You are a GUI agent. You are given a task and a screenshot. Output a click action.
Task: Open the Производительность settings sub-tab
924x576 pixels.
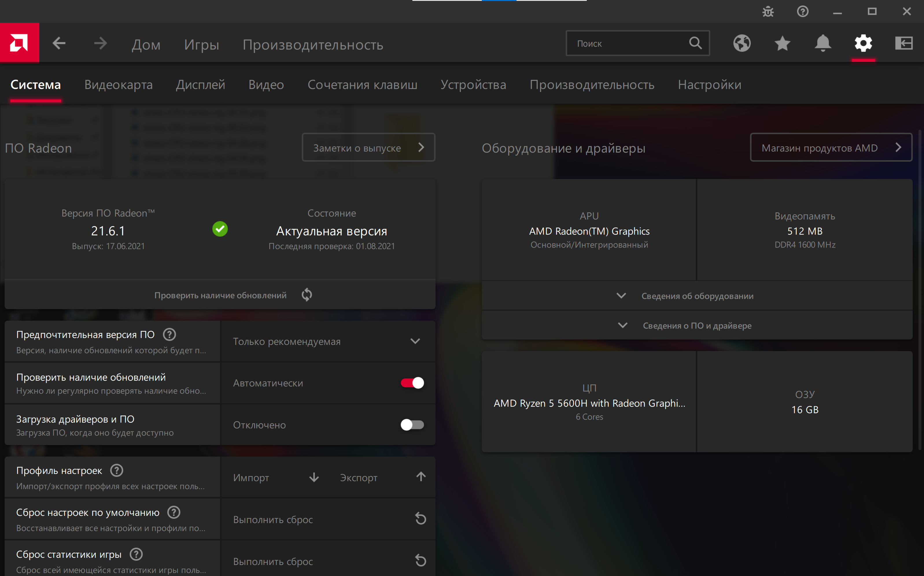[x=592, y=84]
